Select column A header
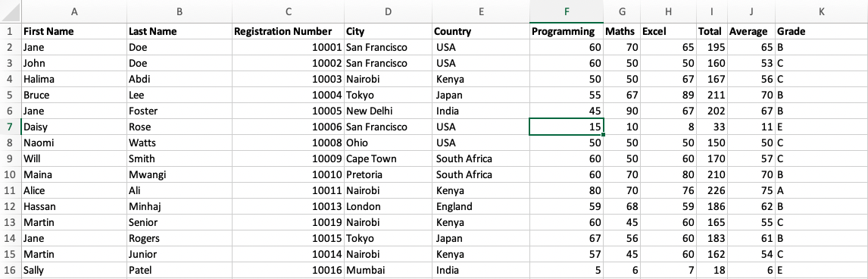 73,11
